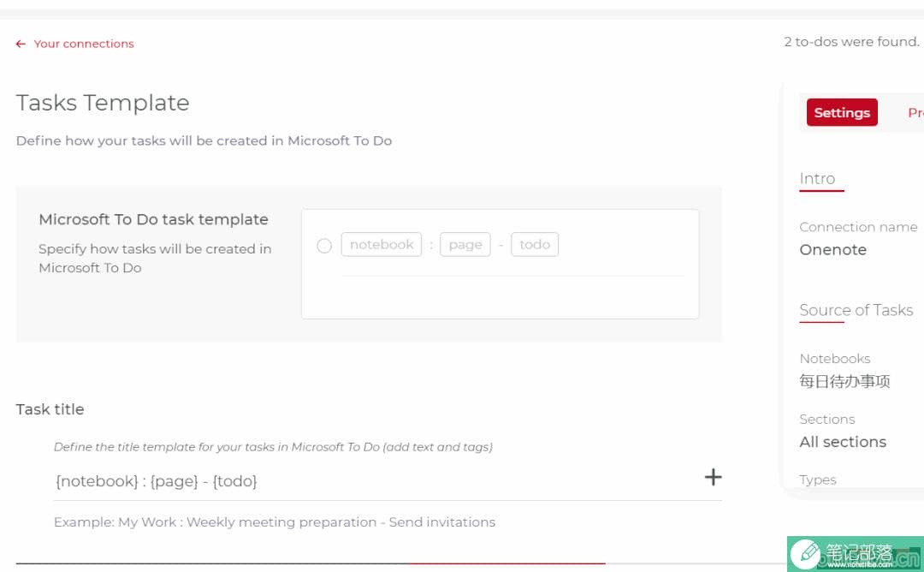924x572 pixels.
Task: Click the Source of Tasks heading
Action: click(856, 310)
